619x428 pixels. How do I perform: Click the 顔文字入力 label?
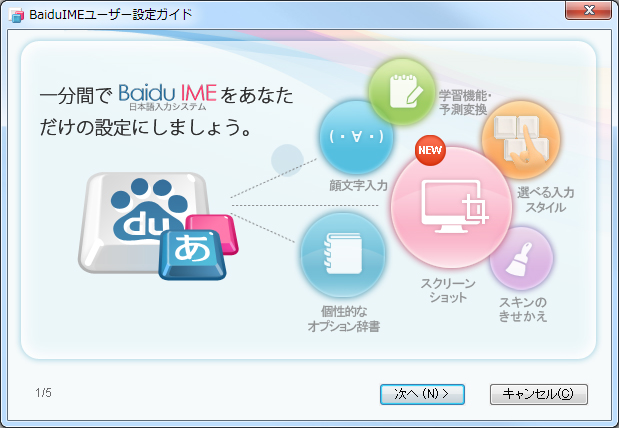(x=358, y=186)
